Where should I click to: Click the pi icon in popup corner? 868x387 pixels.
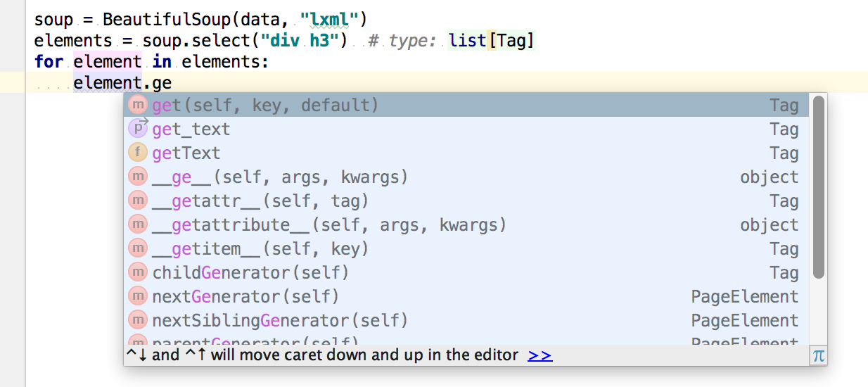[818, 355]
